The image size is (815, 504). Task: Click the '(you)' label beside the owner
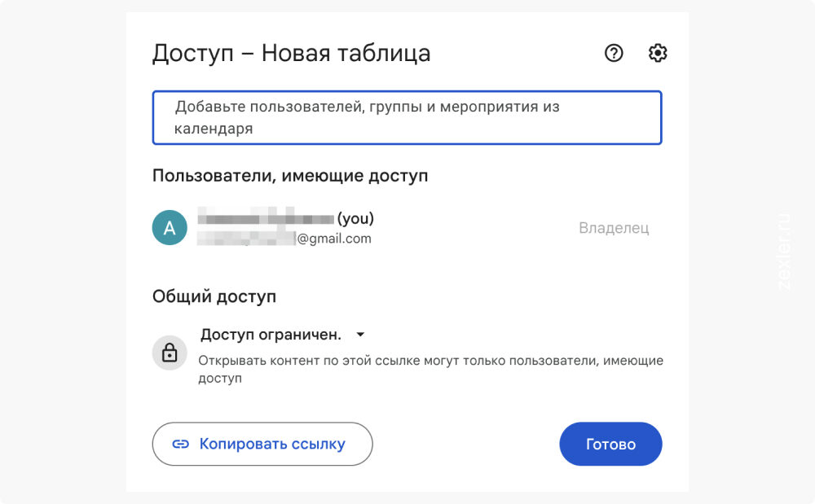tap(355, 219)
